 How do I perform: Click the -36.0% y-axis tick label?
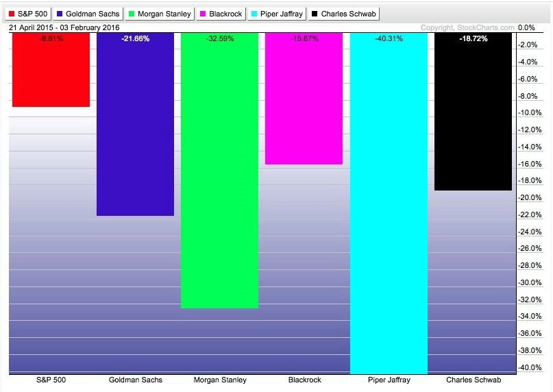pyautogui.click(x=530, y=334)
